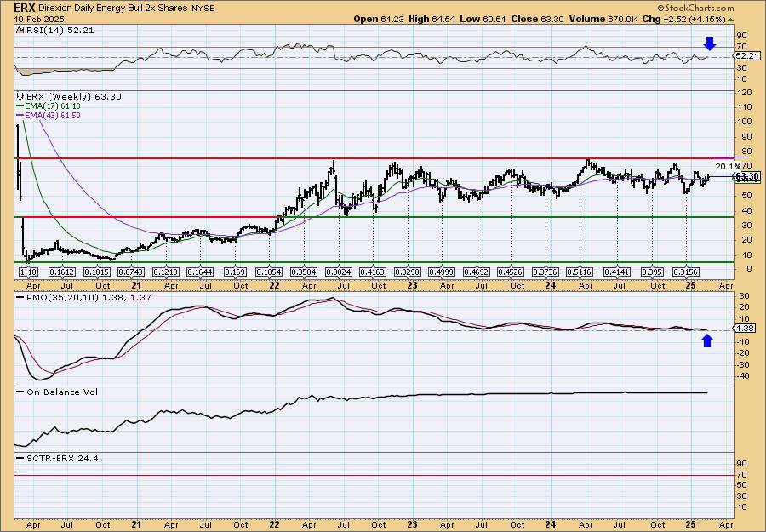Click the 0.1612 dividend label
Image resolution: width=766 pixels, height=532 pixels.
62,272
